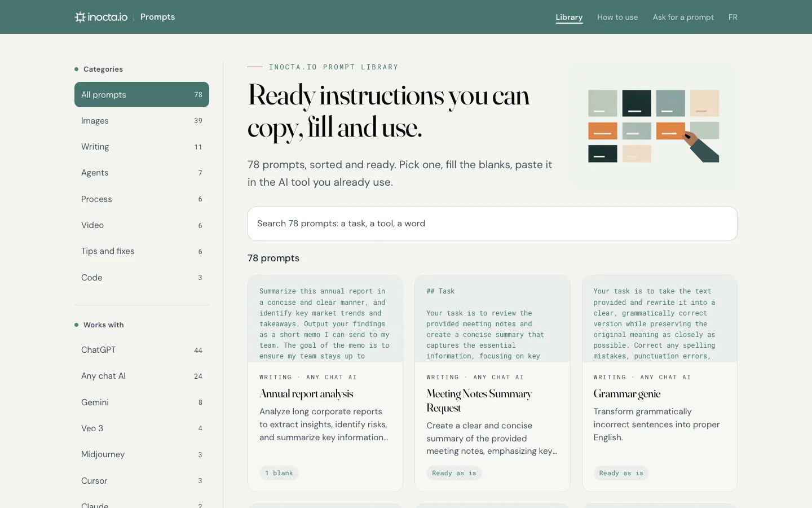
Task: Click the '78 prompts' results count
Action: tap(273, 258)
